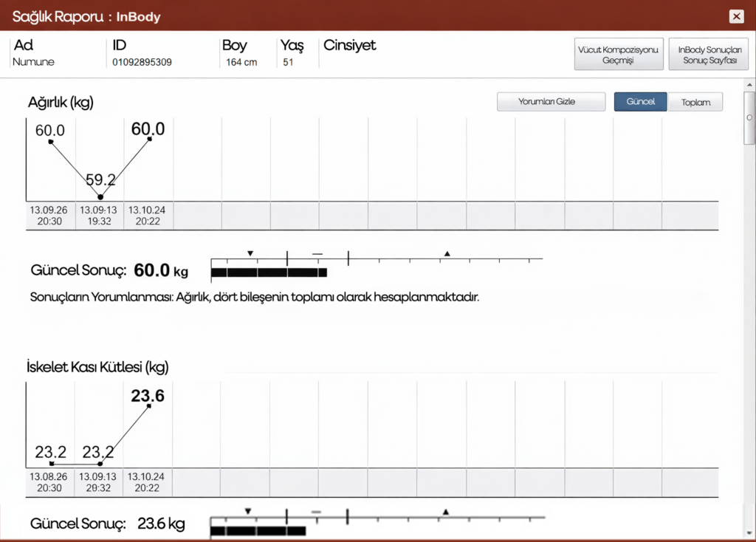Switch to the Toplam view
The image size is (756, 542).
pyautogui.click(x=695, y=102)
